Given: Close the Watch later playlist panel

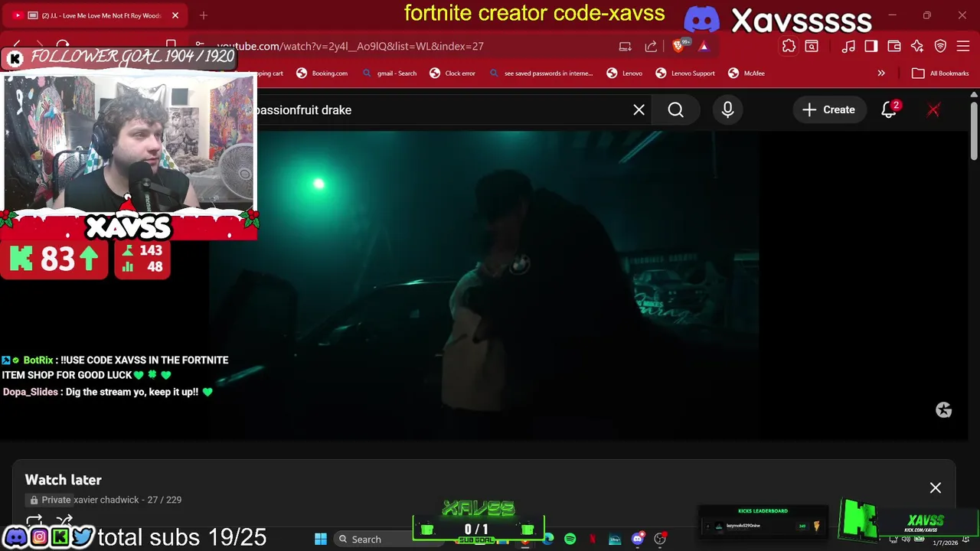Looking at the screenshot, I should pyautogui.click(x=936, y=487).
